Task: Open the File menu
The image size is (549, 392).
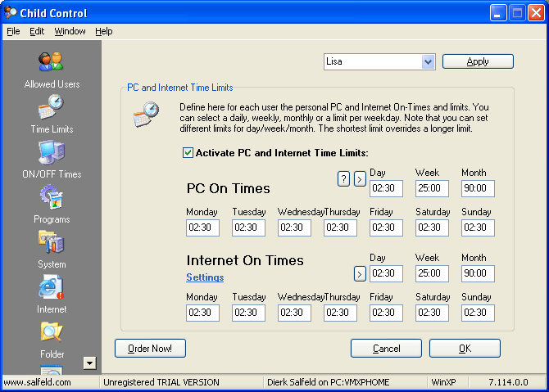Action: click(x=13, y=31)
